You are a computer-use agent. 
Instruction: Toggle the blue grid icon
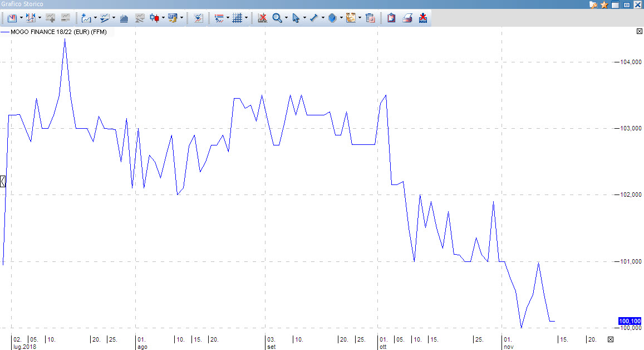click(237, 18)
